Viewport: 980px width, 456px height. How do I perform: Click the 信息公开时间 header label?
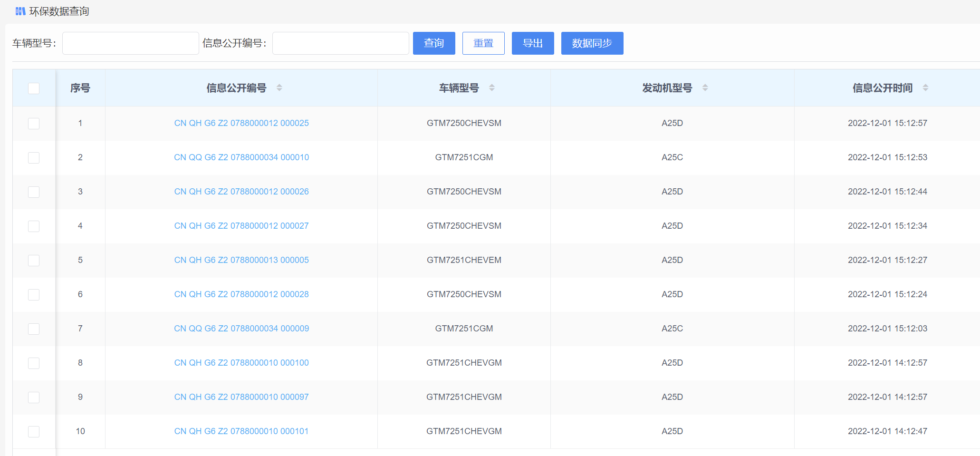click(883, 88)
